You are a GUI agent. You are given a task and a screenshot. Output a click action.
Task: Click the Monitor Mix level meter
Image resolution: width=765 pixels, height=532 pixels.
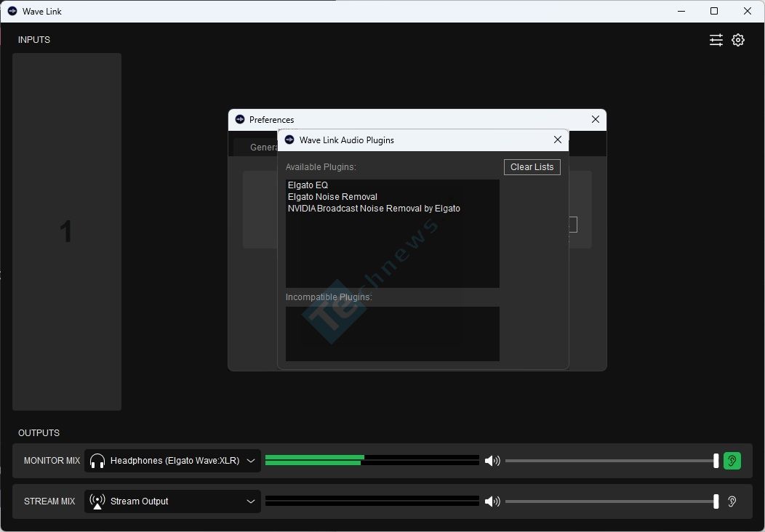click(372, 460)
